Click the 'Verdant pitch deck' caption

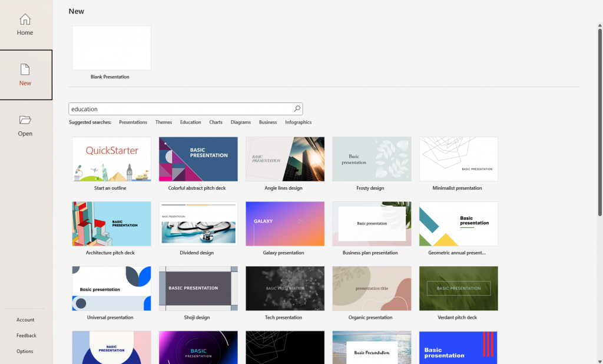(457, 317)
